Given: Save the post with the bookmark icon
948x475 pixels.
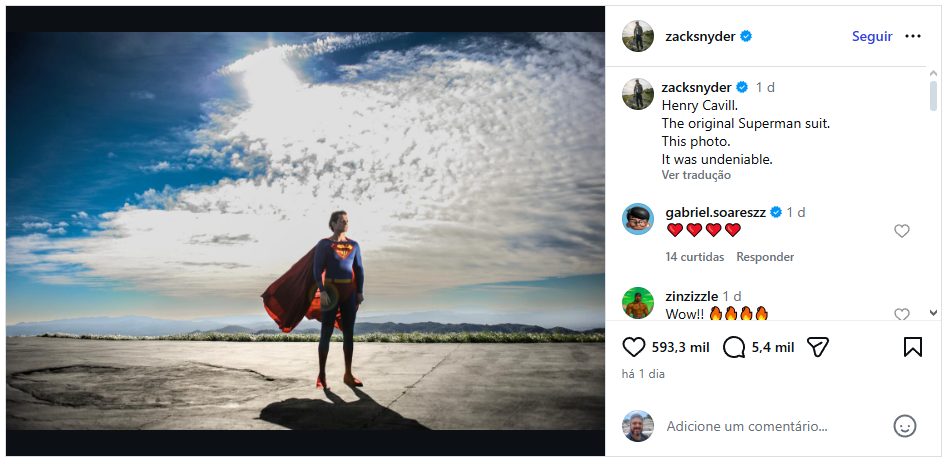Looking at the screenshot, I should (912, 347).
